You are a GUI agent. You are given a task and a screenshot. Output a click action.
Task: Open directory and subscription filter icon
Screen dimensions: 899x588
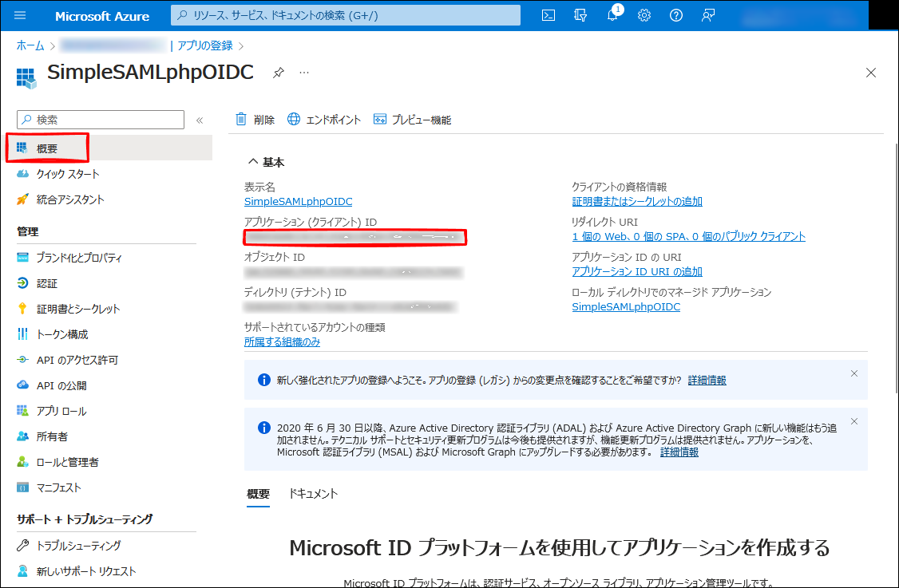coord(580,15)
